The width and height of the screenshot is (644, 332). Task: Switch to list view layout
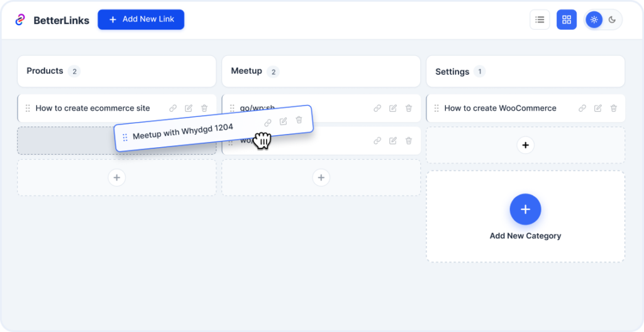click(x=540, y=19)
